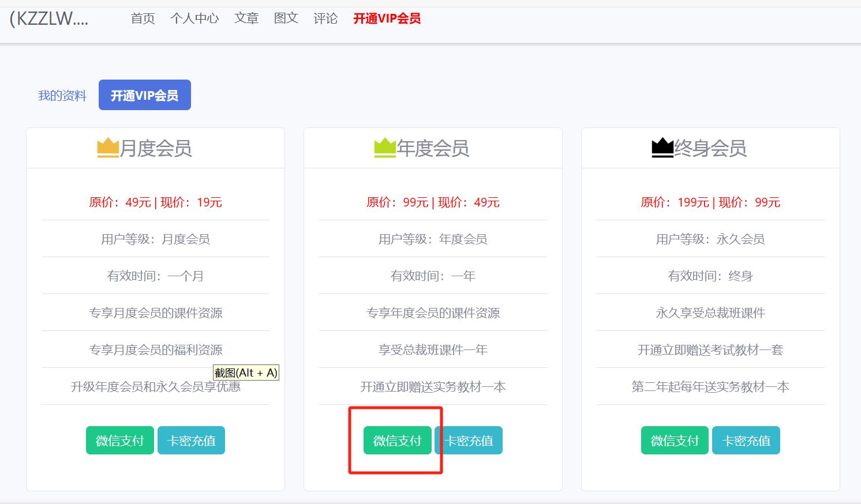Click 用户等级：月度会员 row
The height and width of the screenshot is (504, 861).
(155, 239)
